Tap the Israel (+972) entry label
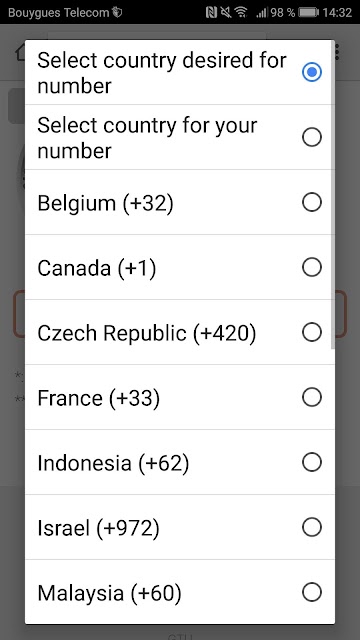The height and width of the screenshot is (640, 360). point(98,528)
